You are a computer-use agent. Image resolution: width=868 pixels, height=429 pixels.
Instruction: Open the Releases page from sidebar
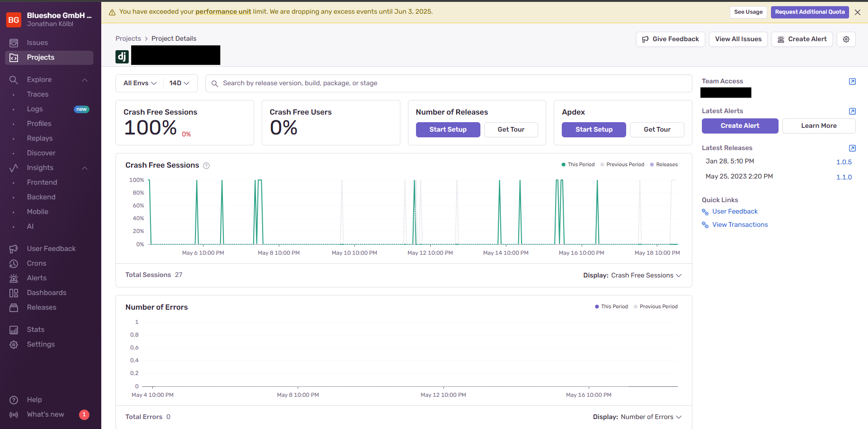click(41, 307)
